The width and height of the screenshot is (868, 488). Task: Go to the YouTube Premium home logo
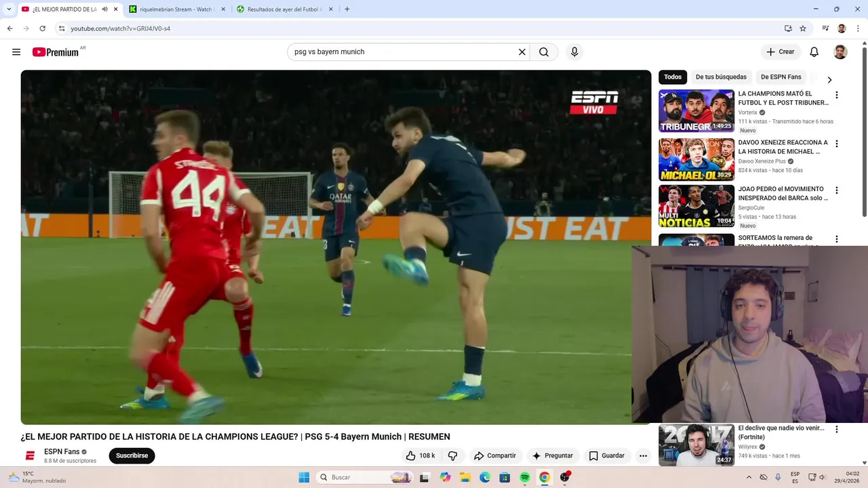coord(56,52)
